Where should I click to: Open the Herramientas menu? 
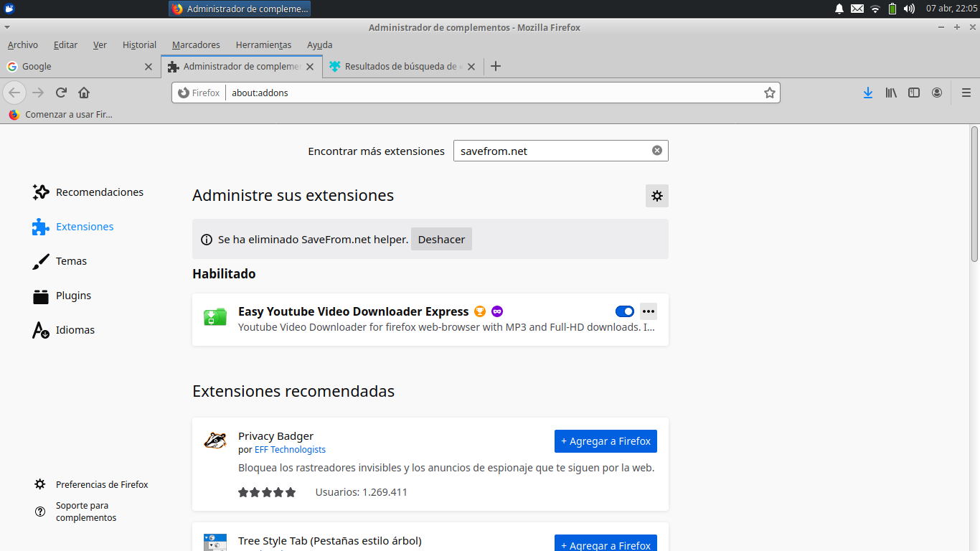[x=263, y=44]
